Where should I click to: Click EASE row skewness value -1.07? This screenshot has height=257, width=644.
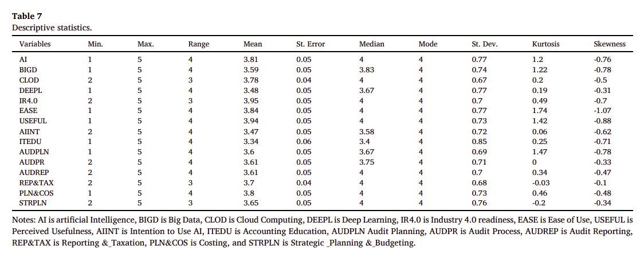click(x=602, y=111)
